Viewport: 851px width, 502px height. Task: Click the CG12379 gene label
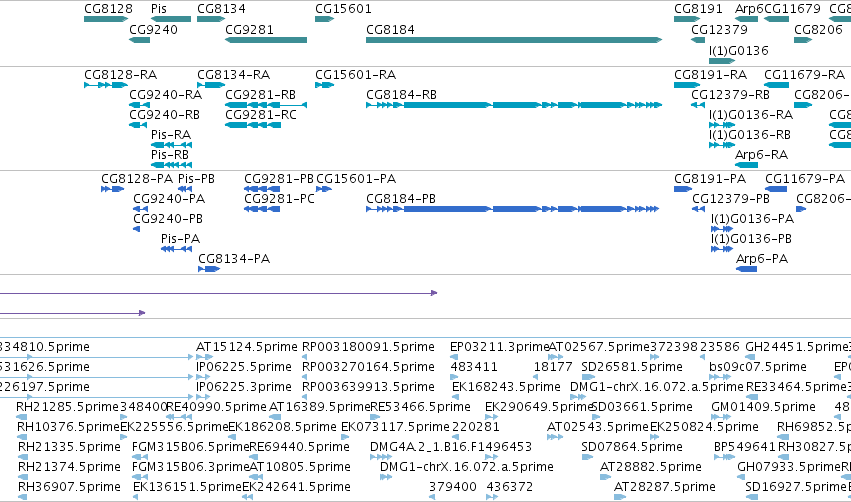click(x=719, y=29)
